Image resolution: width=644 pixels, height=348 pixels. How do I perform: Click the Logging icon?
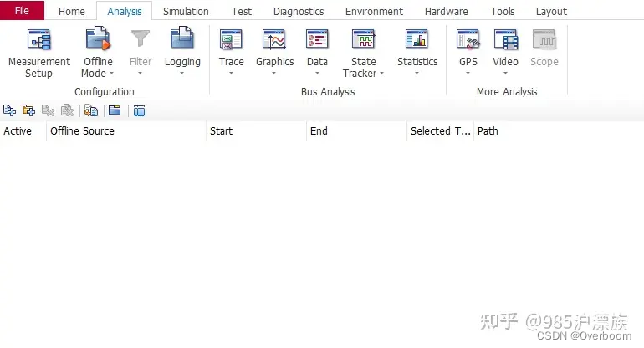182,38
